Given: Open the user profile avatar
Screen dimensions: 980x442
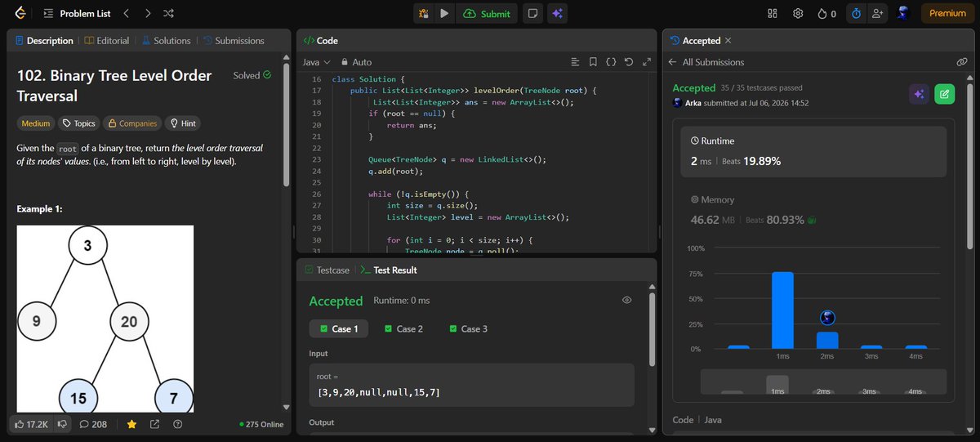Looking at the screenshot, I should click(x=904, y=13).
